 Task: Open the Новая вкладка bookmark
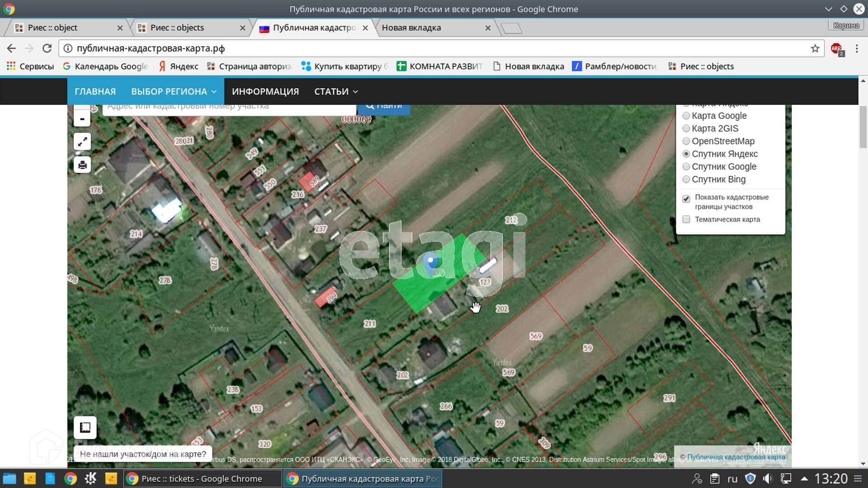tap(528, 66)
